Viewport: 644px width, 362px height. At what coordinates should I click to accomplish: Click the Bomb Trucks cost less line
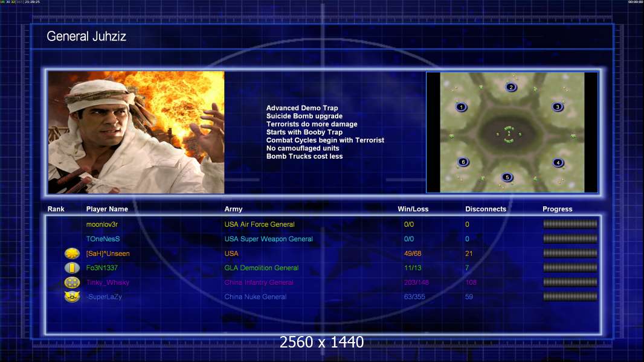pos(304,156)
